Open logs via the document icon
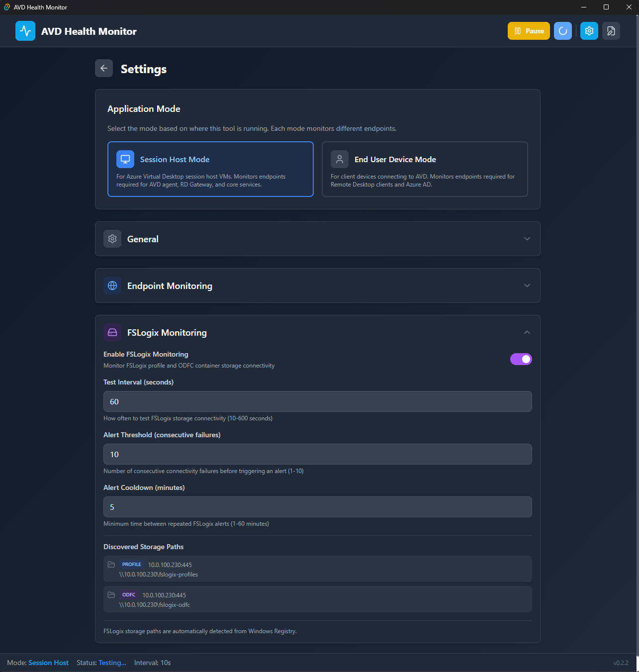 (x=611, y=30)
